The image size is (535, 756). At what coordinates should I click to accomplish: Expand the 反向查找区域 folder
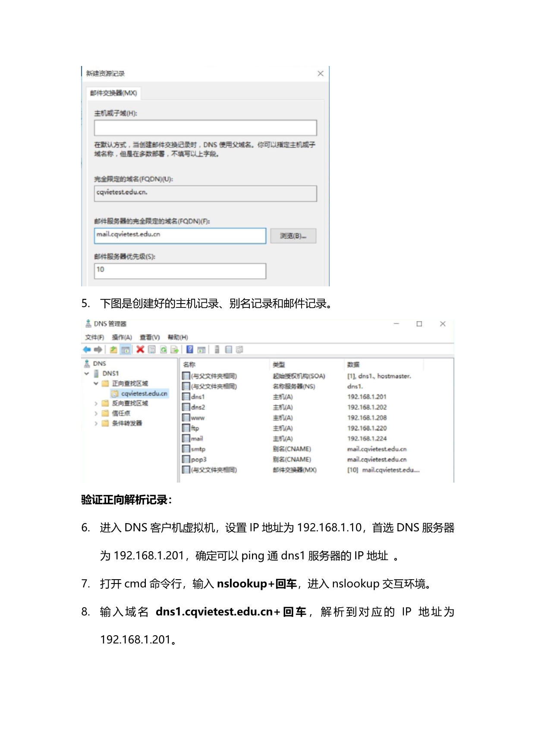[x=96, y=404]
